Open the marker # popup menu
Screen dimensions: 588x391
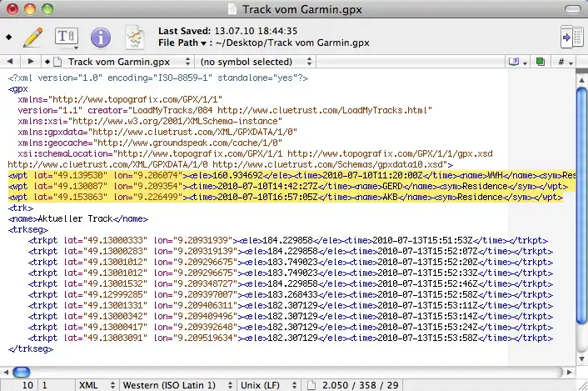pos(565,62)
